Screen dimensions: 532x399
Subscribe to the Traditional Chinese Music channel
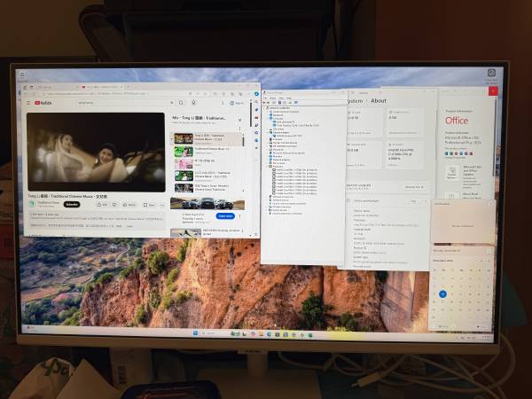tap(72, 204)
